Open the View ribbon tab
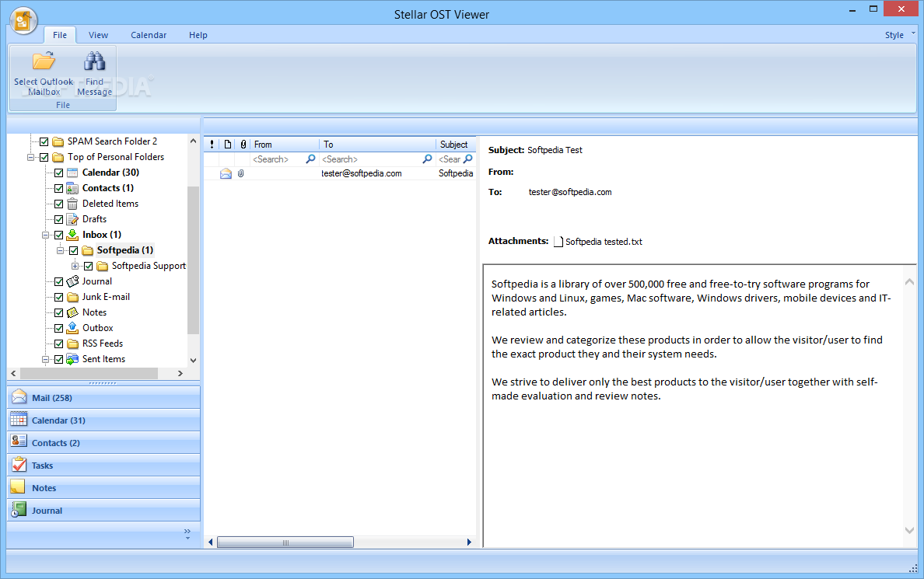Screen dimensions: 924x579 (x=99, y=35)
